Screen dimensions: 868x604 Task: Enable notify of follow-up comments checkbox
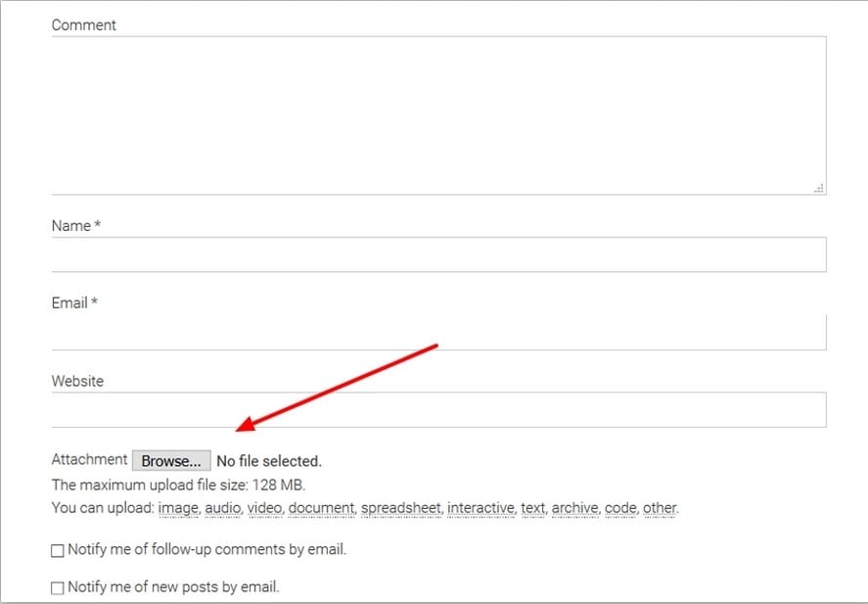tap(58, 551)
